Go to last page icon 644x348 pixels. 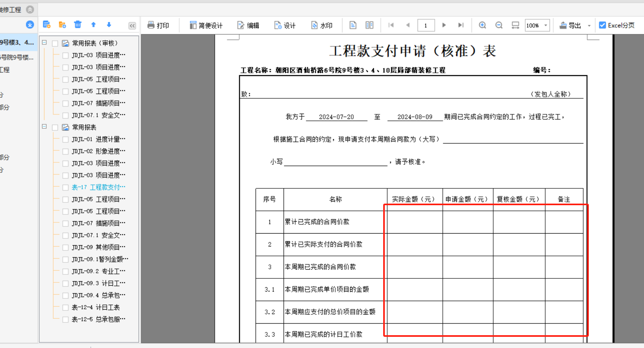[461, 25]
